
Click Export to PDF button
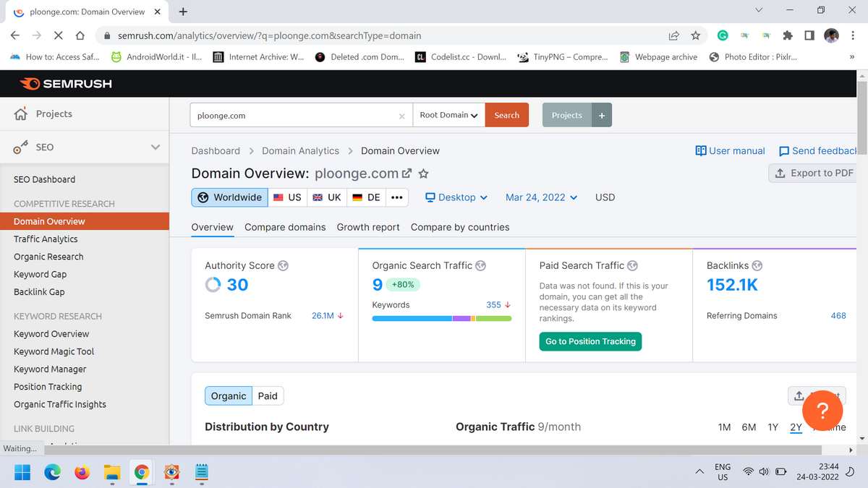coord(814,174)
